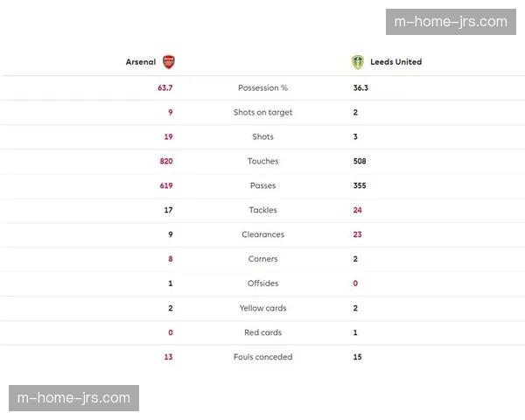Select the Clearances stat label

click(262, 235)
